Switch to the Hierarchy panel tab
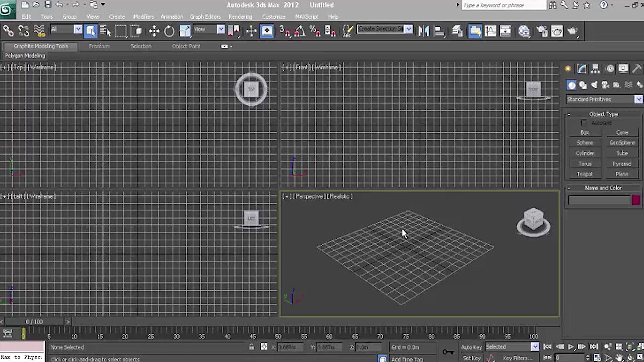Image resolution: width=644 pixels, height=362 pixels. coord(595,69)
